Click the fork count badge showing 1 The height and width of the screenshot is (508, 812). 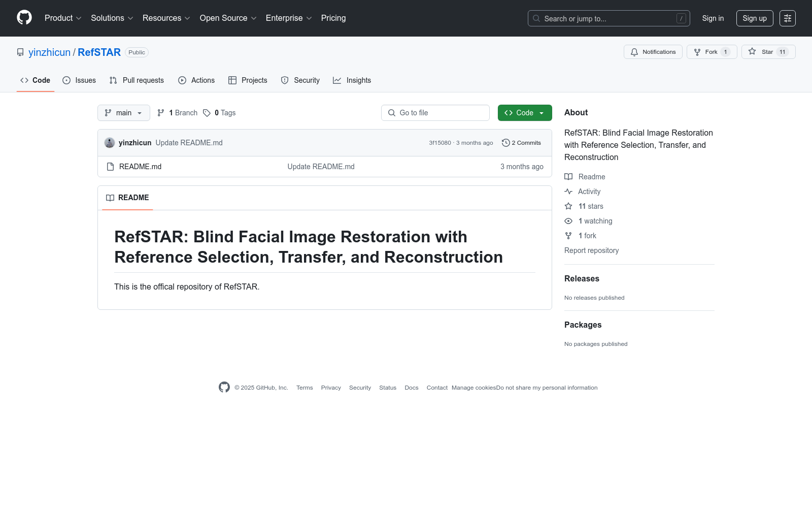725,52
